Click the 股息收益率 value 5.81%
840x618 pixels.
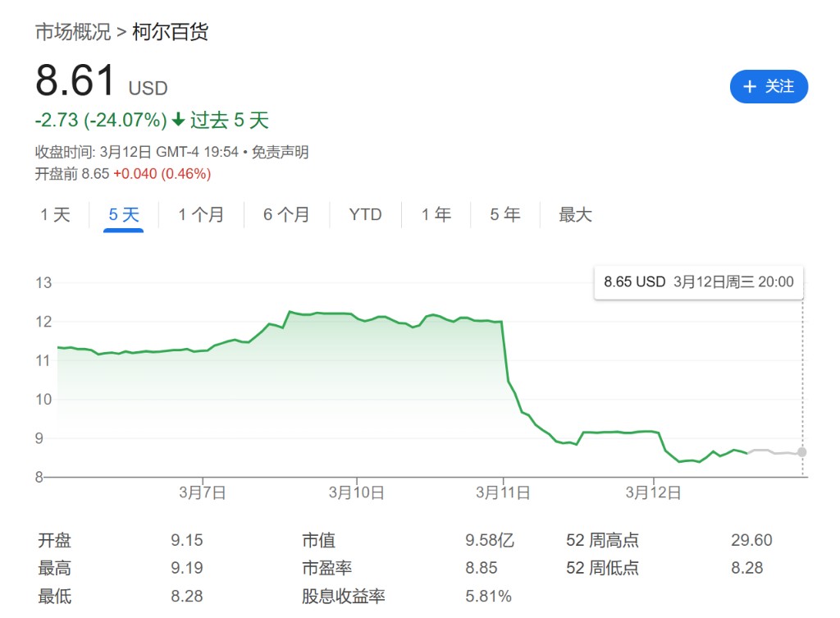click(489, 596)
